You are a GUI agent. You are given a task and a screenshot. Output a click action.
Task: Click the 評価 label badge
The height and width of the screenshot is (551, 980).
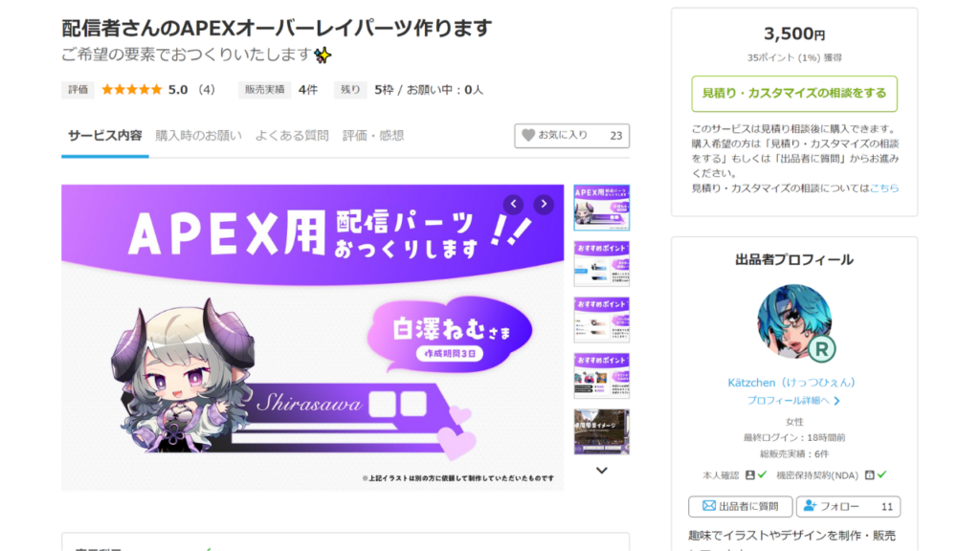pyautogui.click(x=78, y=90)
